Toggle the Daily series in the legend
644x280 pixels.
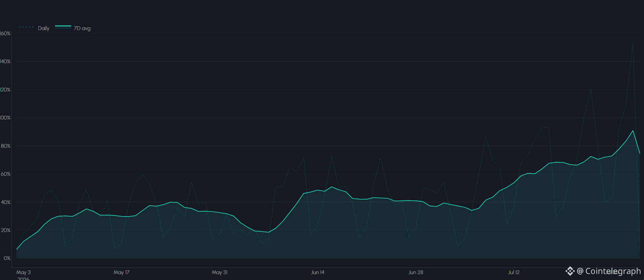coord(34,28)
